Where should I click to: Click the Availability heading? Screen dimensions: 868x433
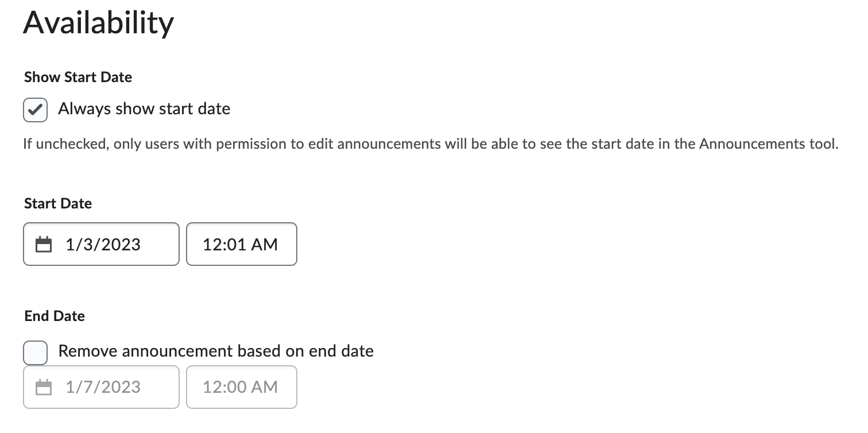98,22
